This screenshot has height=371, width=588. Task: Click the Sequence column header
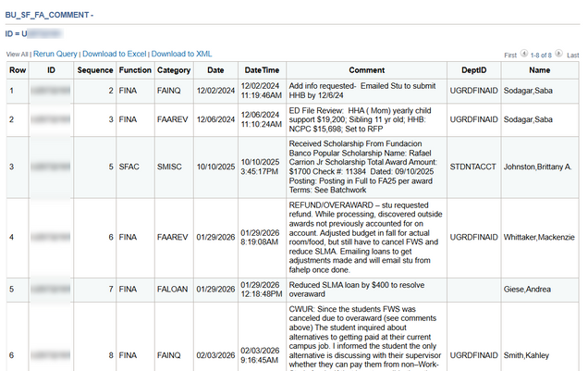pyautogui.click(x=95, y=70)
